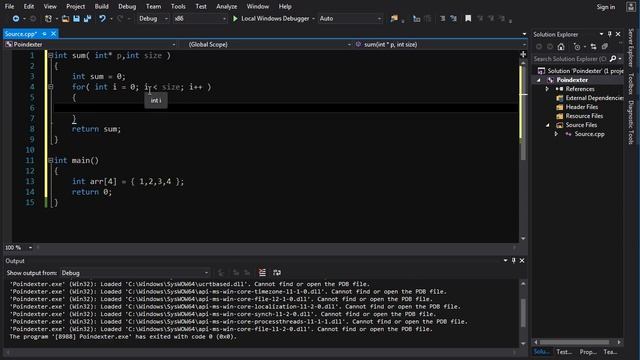Click the Show All Files icon
Viewport: 640px width, 360px height.
604,47
